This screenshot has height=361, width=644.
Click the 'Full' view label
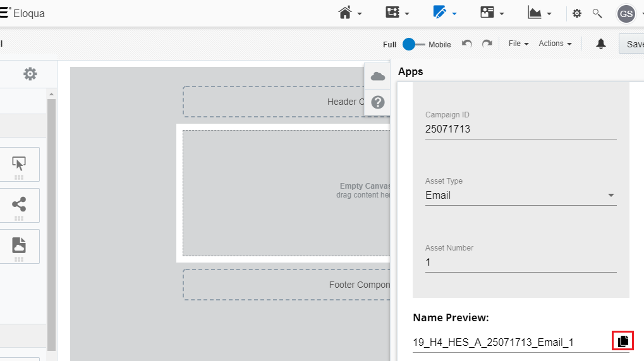[x=389, y=45]
